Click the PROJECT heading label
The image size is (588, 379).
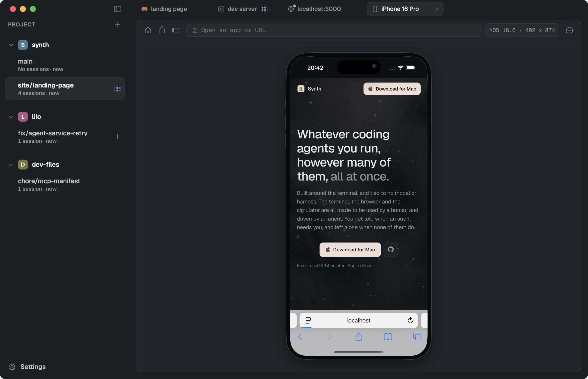pos(21,24)
